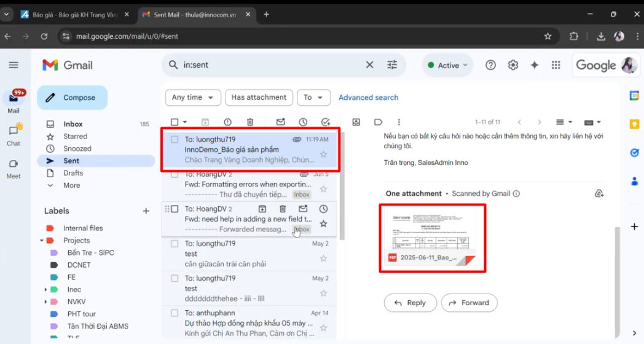644x344 pixels.
Task: Star the Fwd: Formatting errors email
Action: click(324, 189)
